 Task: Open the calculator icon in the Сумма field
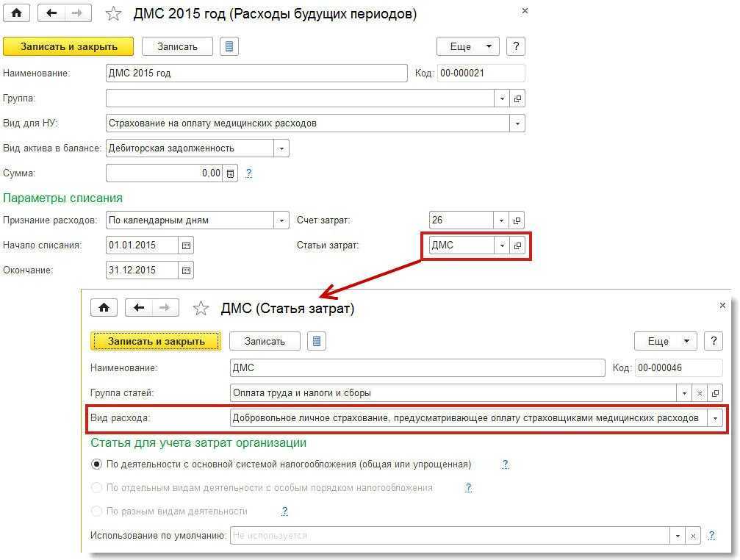[230, 173]
